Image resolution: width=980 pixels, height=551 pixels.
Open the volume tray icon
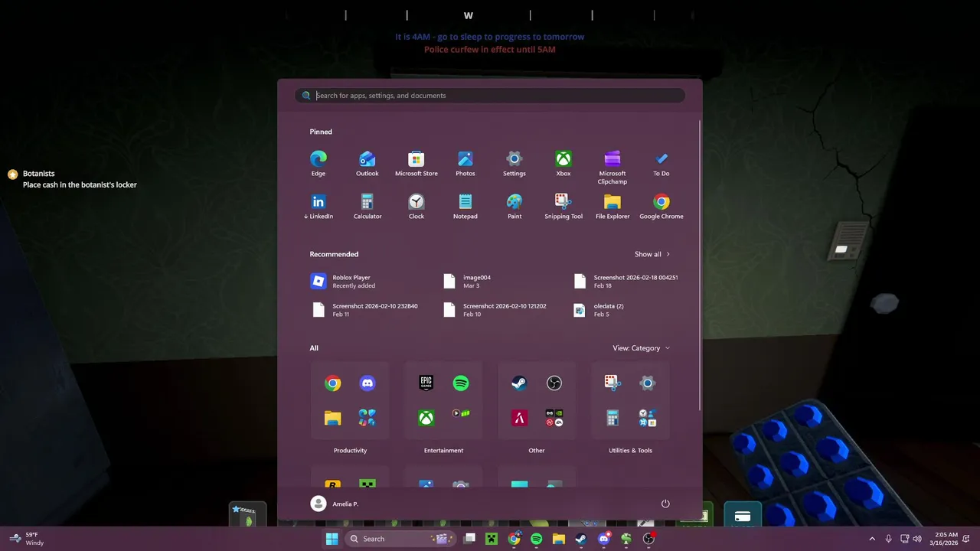point(917,539)
